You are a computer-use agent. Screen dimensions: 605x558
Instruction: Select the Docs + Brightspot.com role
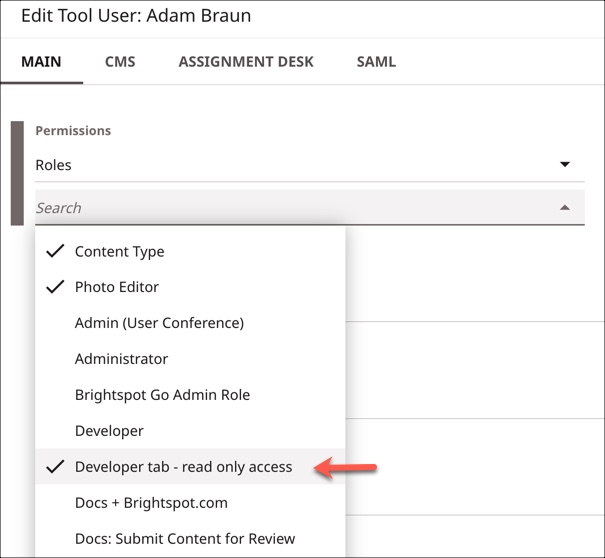tap(190, 503)
